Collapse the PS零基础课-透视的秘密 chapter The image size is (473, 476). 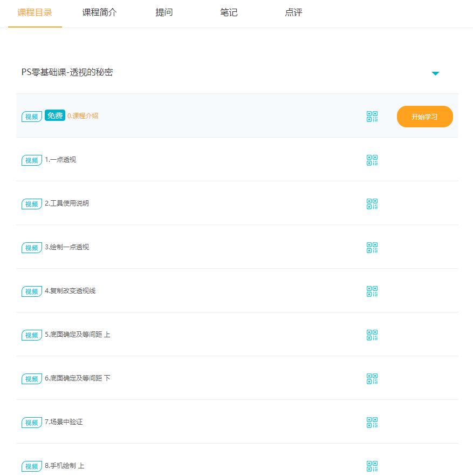[x=435, y=73]
